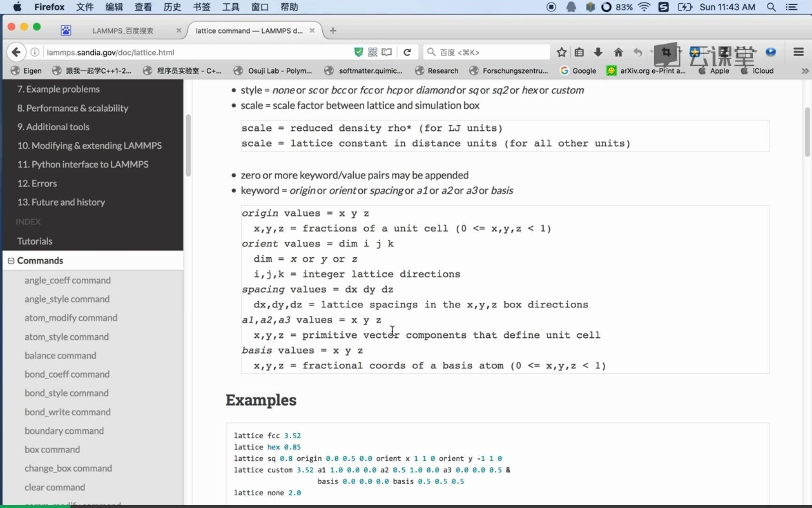The image size is (812, 508).
Task: Click the Baidu paw tab icon
Action: tap(66, 31)
